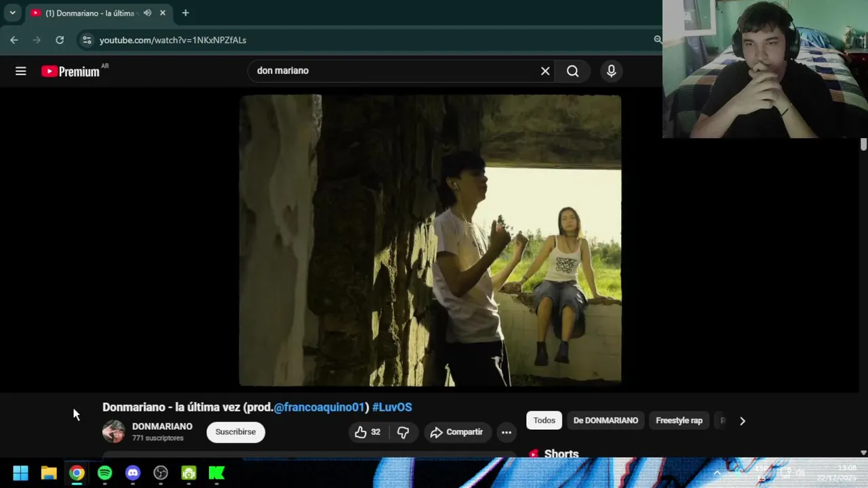This screenshot has height=488, width=868.
Task: Open the tab search dropdown arrow
Action: [x=12, y=13]
